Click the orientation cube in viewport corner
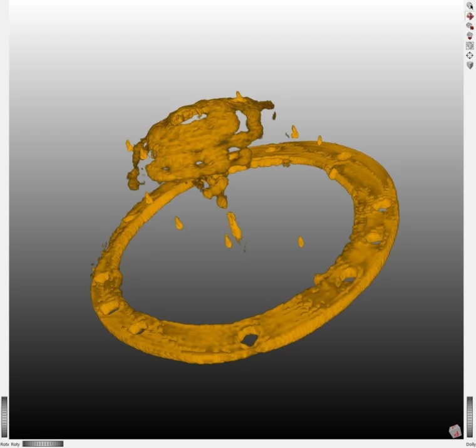Viewport: 476px width, 448px height. coord(455,430)
